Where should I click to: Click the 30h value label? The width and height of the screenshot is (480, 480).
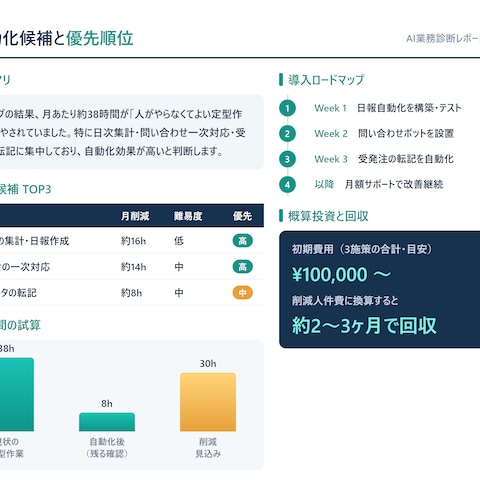coord(208,364)
